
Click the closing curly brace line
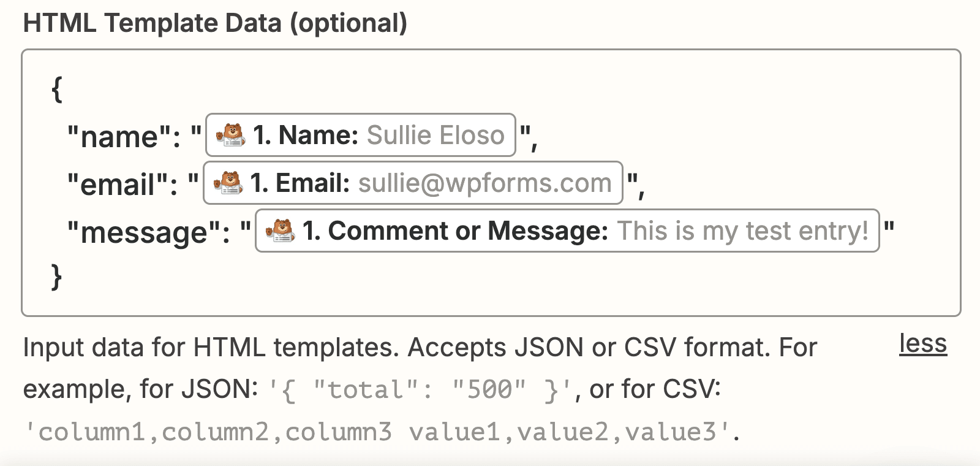coord(57,276)
